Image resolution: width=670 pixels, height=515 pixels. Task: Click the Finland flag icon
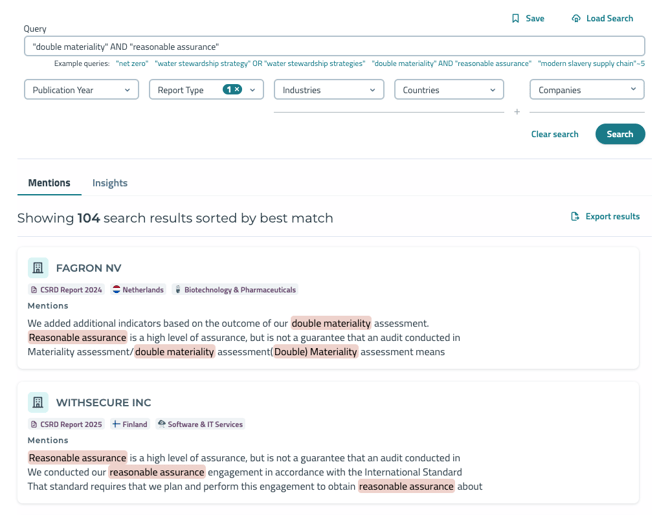pyautogui.click(x=116, y=424)
